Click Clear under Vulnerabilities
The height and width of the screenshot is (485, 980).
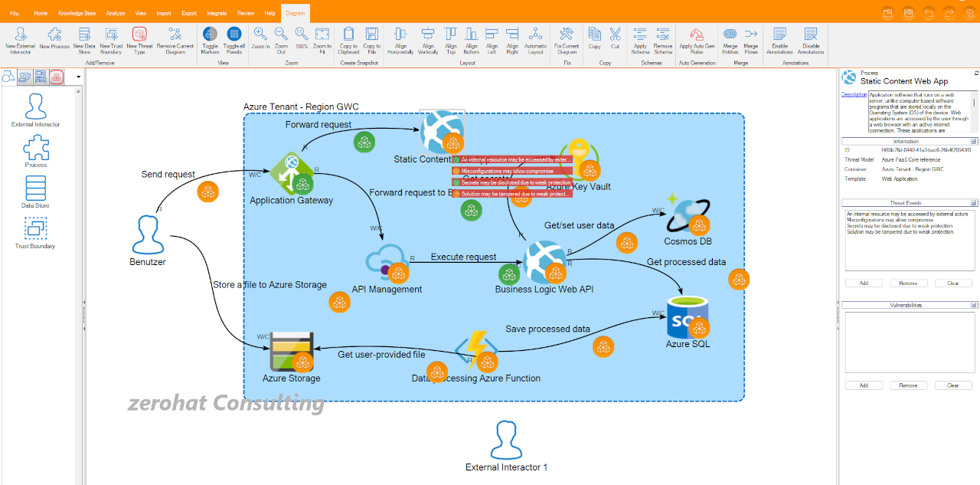coord(953,385)
